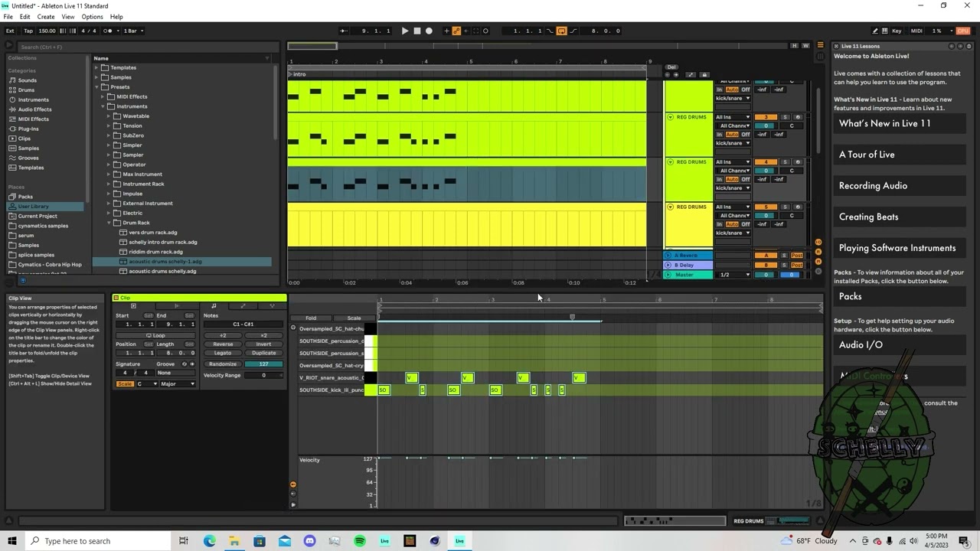The width and height of the screenshot is (980, 551).
Task: Arm the Arrangement Record button
Action: [429, 31]
